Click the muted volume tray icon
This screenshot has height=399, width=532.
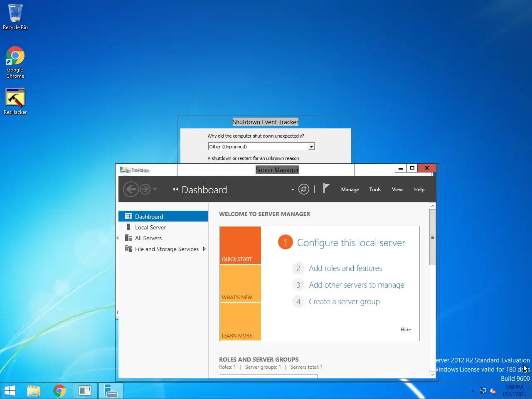(x=493, y=391)
